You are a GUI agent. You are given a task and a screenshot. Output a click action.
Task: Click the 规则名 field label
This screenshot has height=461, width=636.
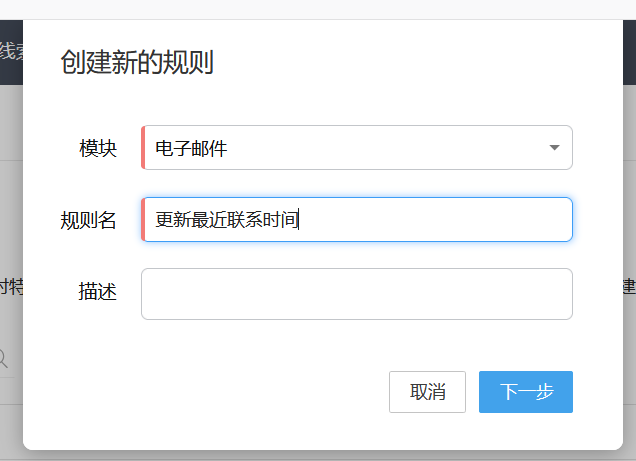coord(88,220)
